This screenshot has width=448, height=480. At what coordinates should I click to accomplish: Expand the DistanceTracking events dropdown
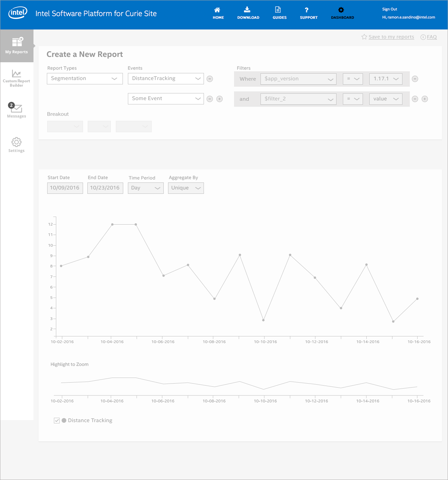[166, 79]
